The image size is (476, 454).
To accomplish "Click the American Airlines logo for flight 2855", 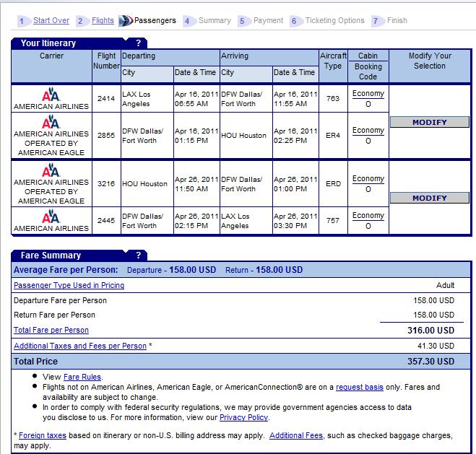I will coord(51,121).
